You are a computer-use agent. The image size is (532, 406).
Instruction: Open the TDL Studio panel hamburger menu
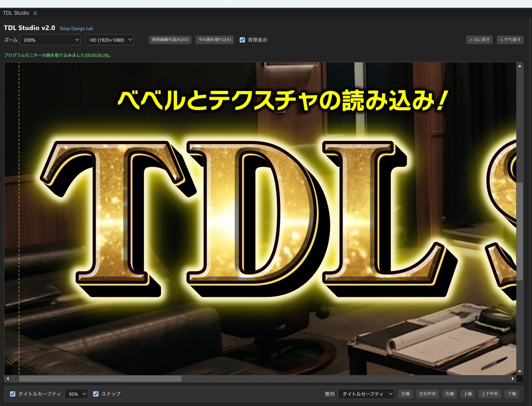pyautogui.click(x=35, y=13)
